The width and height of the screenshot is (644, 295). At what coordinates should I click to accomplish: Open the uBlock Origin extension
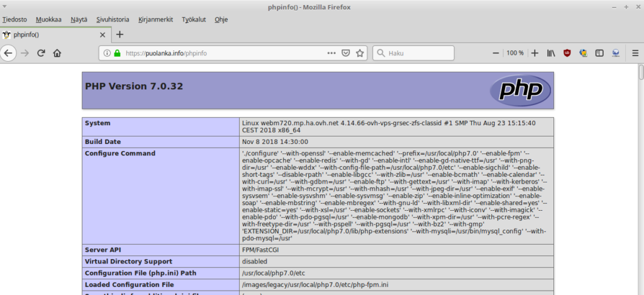coord(567,53)
